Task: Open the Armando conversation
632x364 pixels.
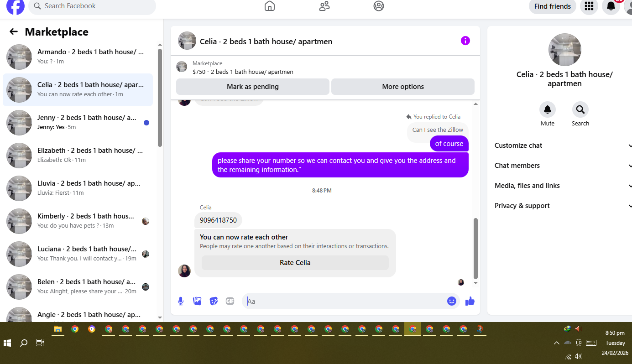Action: [x=78, y=57]
